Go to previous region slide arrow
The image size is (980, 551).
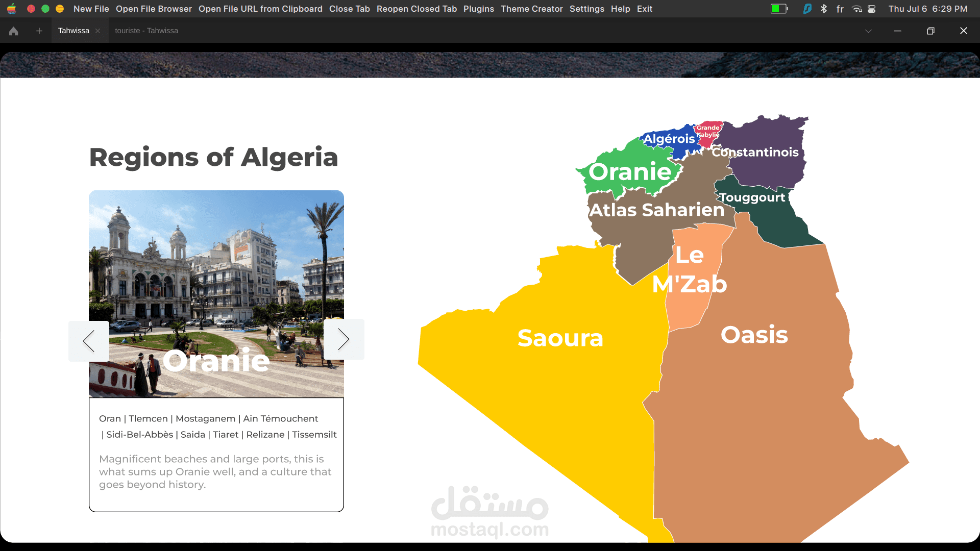89,341
